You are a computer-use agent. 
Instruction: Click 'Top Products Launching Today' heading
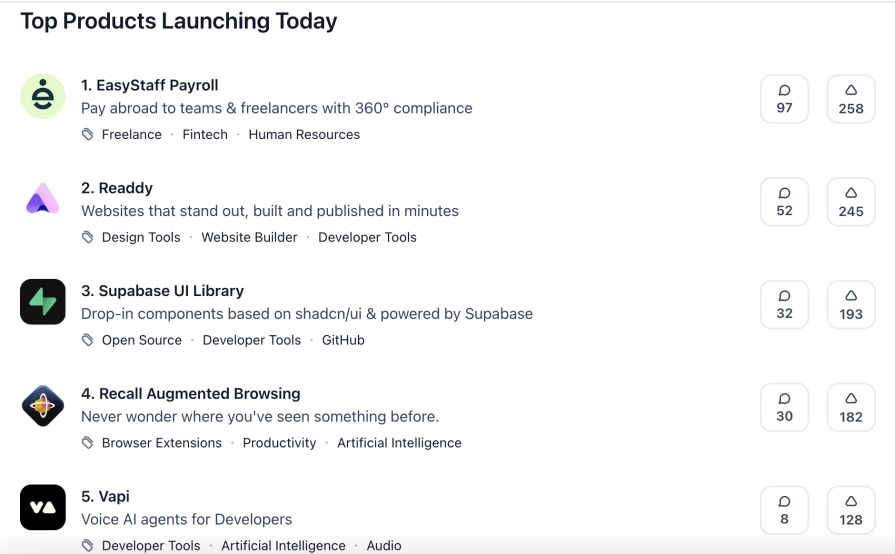[179, 21]
